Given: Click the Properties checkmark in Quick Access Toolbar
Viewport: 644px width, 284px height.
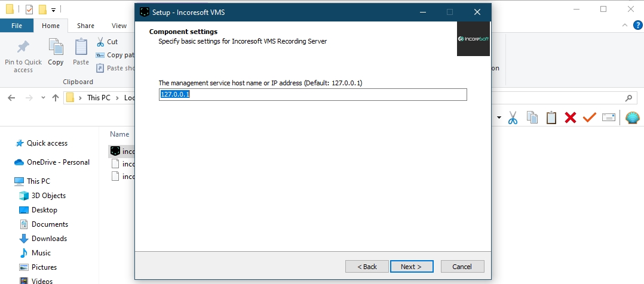Looking at the screenshot, I should [x=29, y=9].
